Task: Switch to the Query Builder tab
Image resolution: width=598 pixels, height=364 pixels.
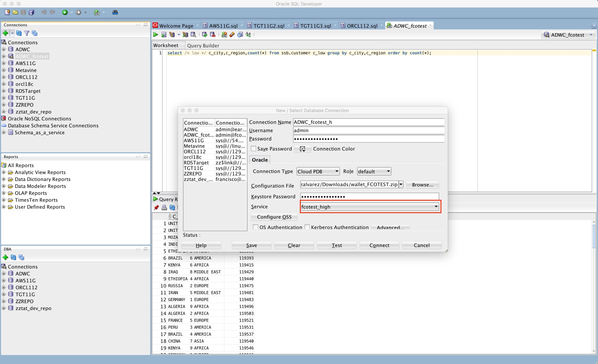Action: [x=203, y=46]
